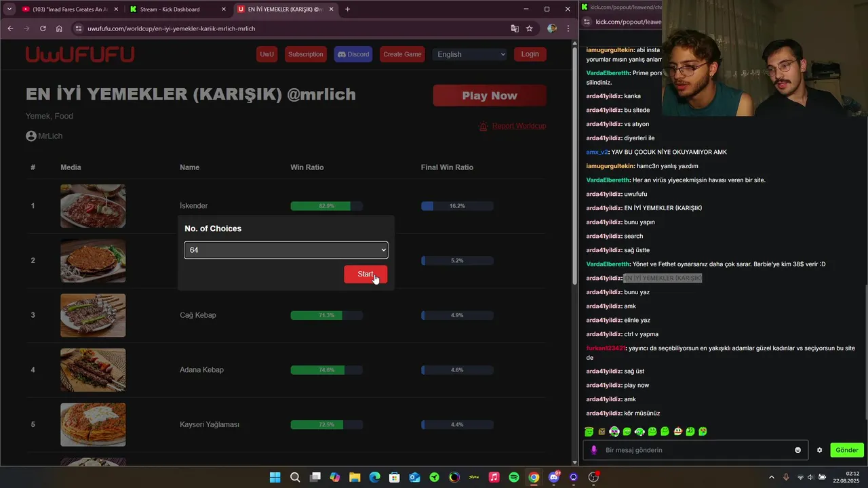Open Microsoft Edge from taskbar
This screenshot has height=488, width=868.
(374, 477)
